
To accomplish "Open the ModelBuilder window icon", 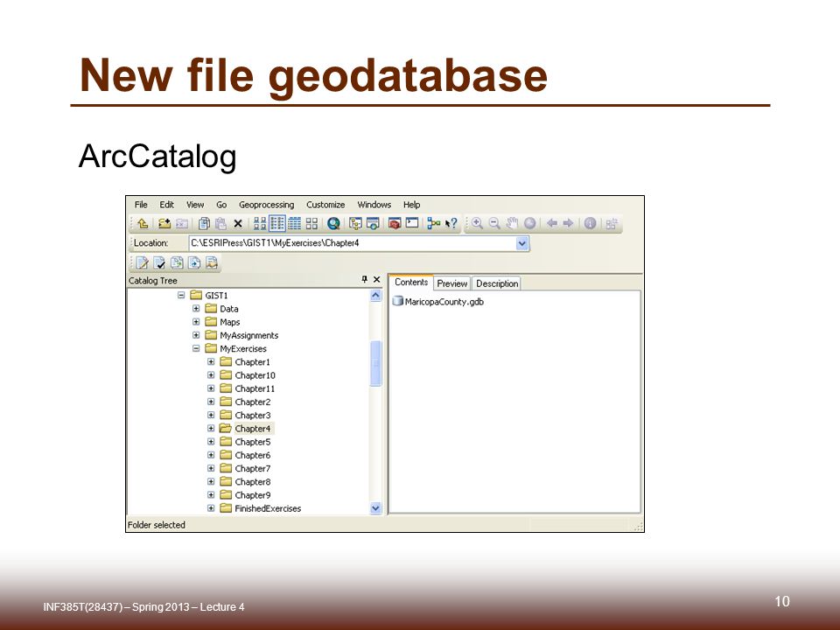I will point(434,223).
